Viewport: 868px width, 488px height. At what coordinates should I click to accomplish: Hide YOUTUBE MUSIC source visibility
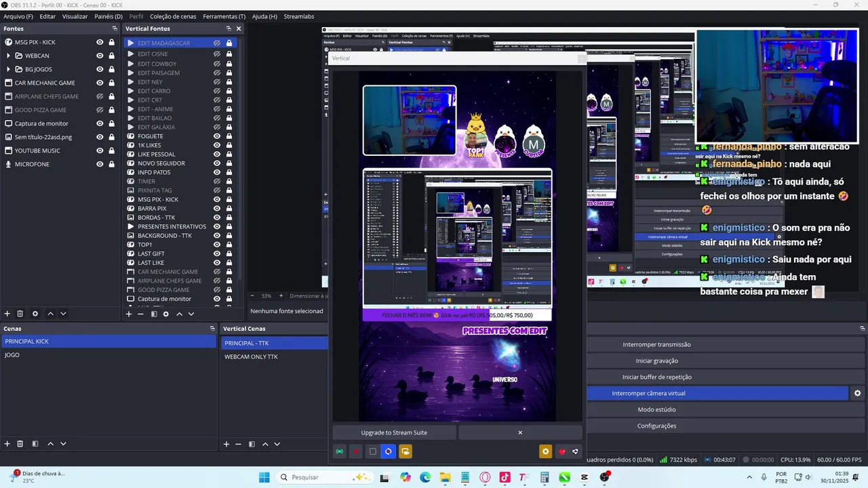coord(100,150)
